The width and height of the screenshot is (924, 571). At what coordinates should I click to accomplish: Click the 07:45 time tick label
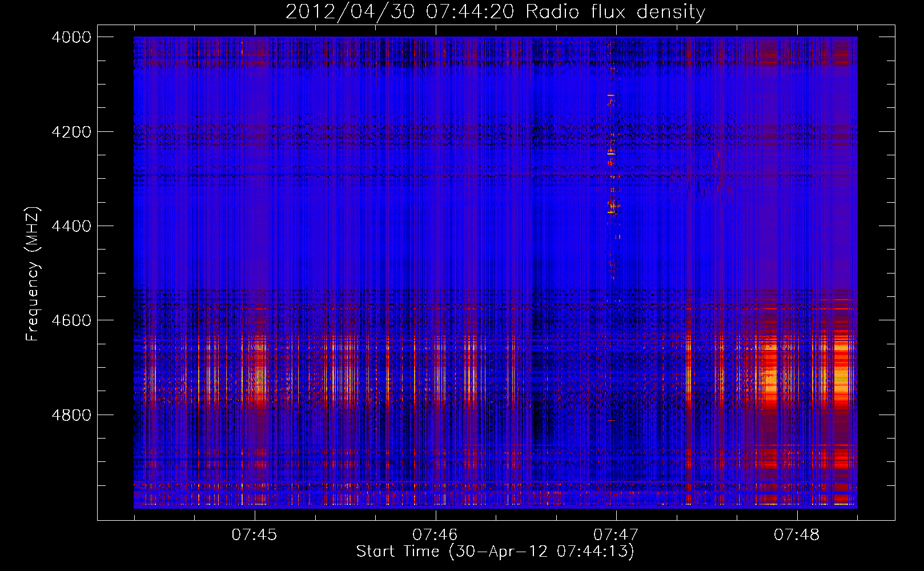click(254, 534)
